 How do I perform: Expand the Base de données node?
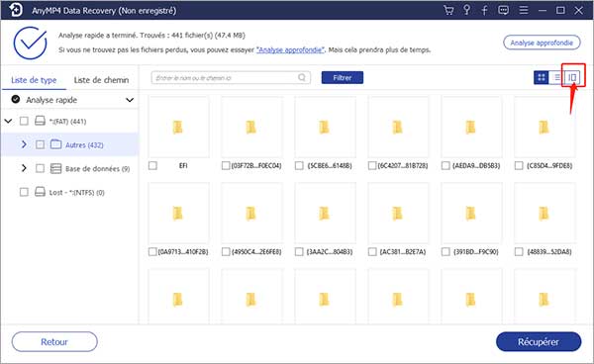point(24,168)
